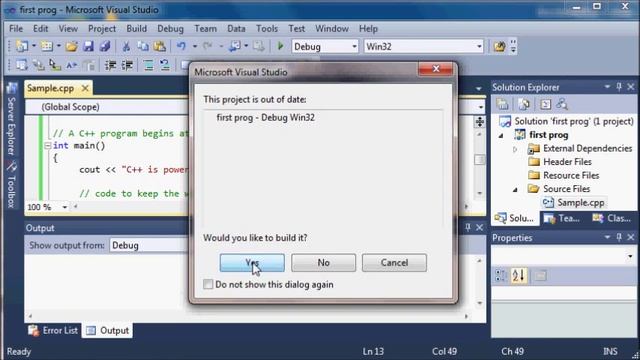Click the Add New Item toolbar icon

pos(47,46)
